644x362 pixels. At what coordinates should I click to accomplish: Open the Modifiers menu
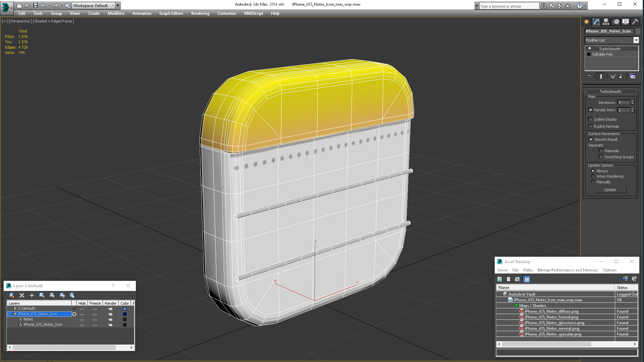click(116, 13)
